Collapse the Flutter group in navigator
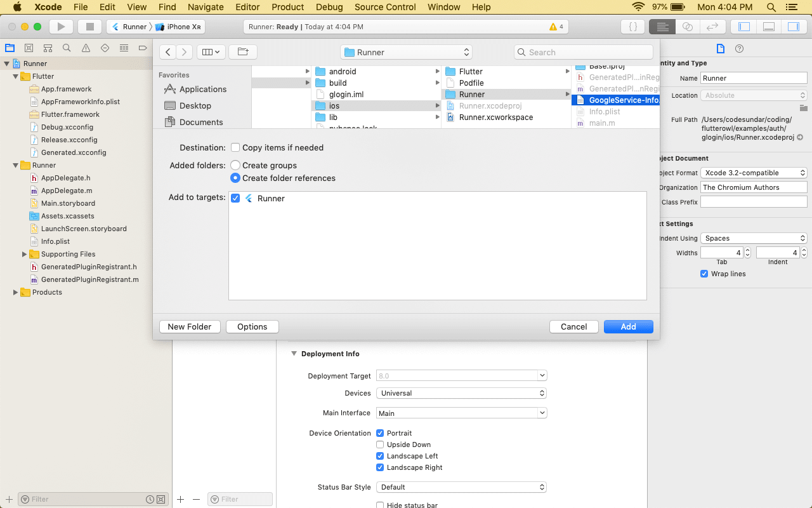This screenshot has height=508, width=812. pyautogui.click(x=15, y=76)
